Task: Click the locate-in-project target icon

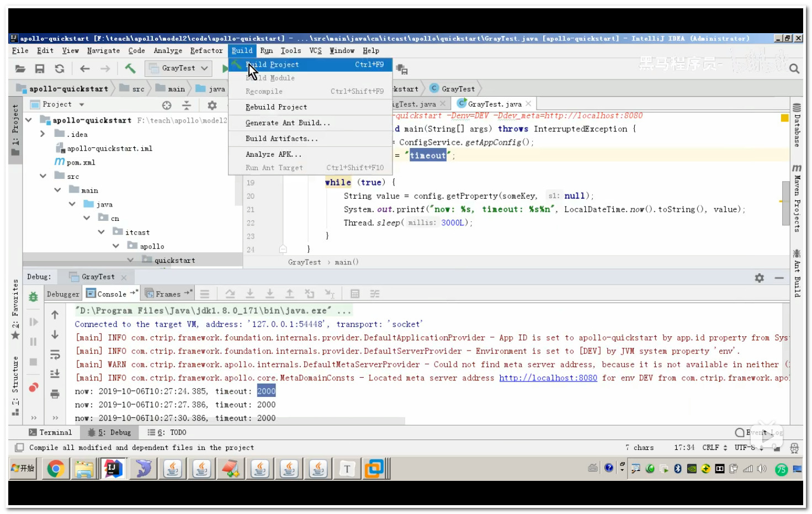Action: pos(167,105)
